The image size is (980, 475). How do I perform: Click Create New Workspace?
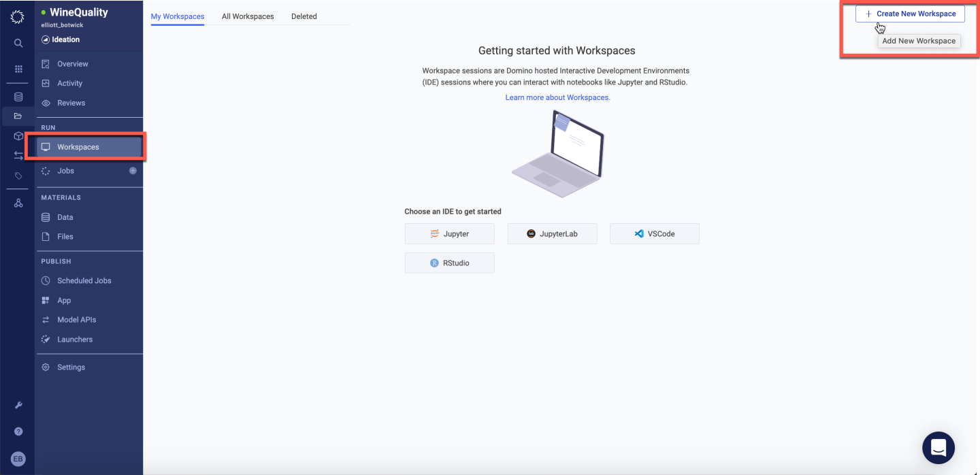tap(910, 13)
